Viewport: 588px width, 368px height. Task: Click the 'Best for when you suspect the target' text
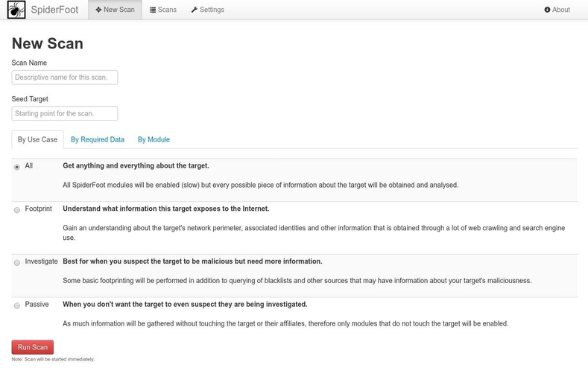tap(192, 261)
